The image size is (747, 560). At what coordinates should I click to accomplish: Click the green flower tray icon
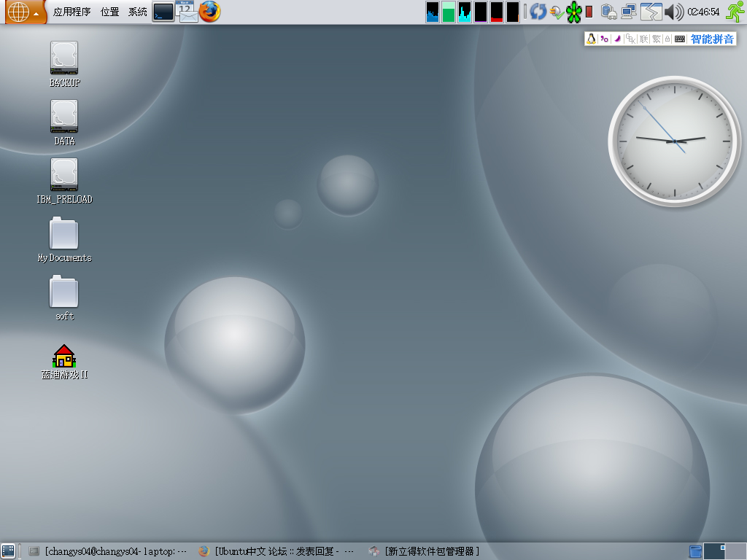click(x=574, y=12)
